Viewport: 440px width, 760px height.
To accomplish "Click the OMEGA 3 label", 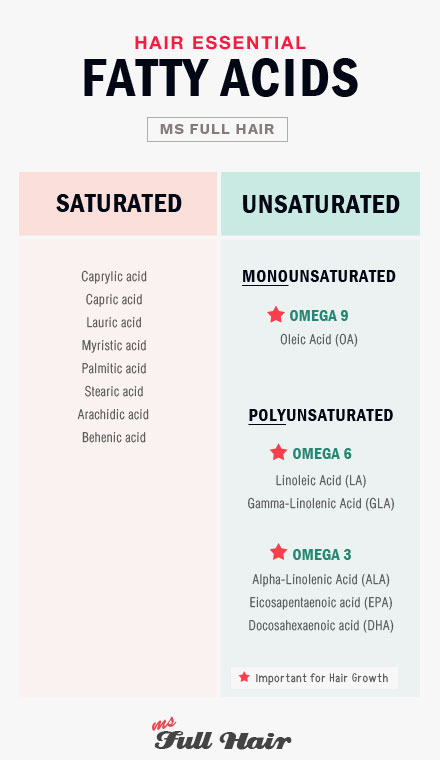I will coord(322,554).
